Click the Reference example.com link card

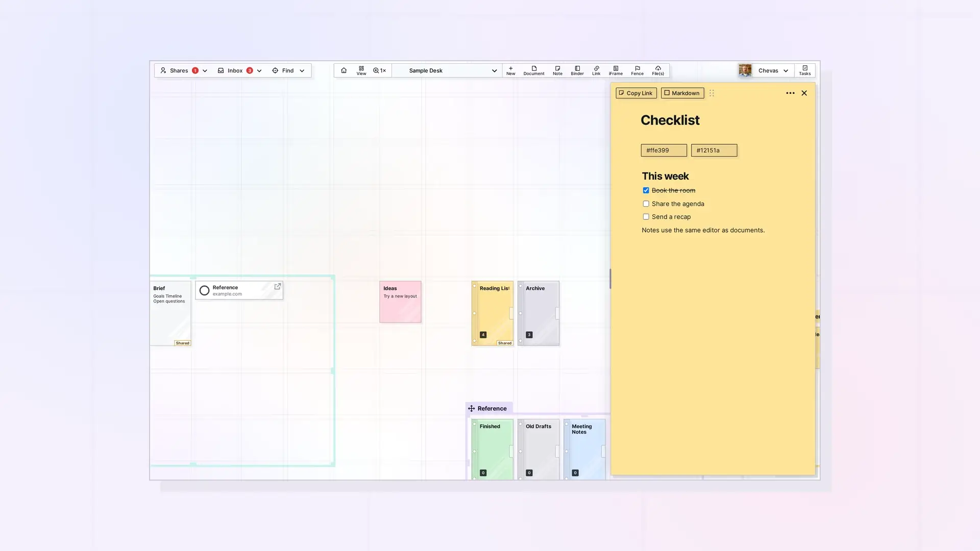click(239, 290)
